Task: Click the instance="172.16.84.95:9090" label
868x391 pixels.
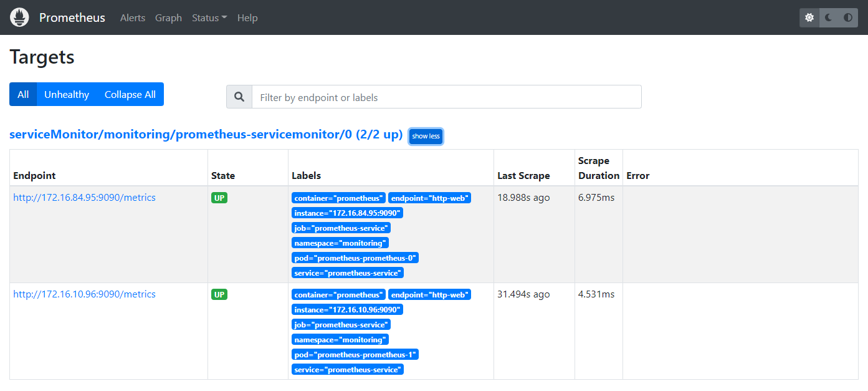Action: click(347, 213)
